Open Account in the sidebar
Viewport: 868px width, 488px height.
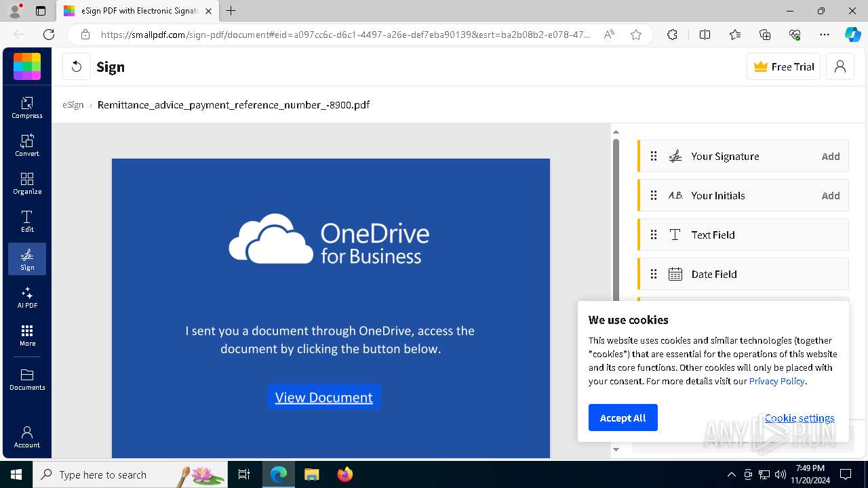click(x=27, y=437)
